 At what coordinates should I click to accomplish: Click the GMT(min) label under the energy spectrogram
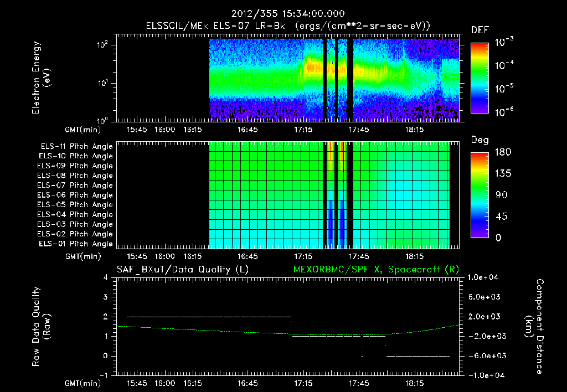(83, 130)
